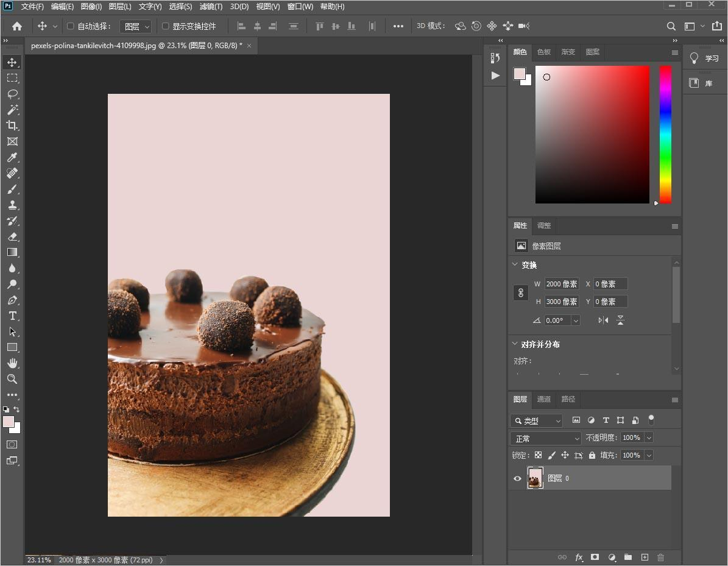This screenshot has width=728, height=566.
Task: Enable the 自动选择 checkbox
Action: 70,26
